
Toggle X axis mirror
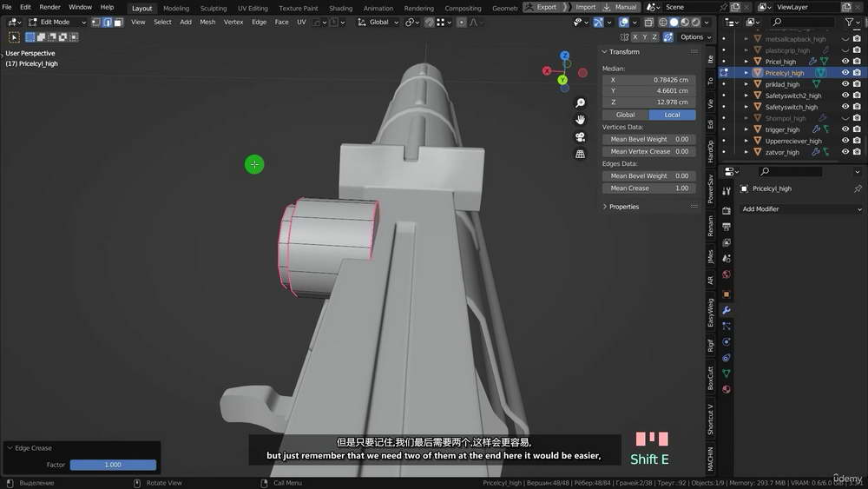pyautogui.click(x=635, y=37)
